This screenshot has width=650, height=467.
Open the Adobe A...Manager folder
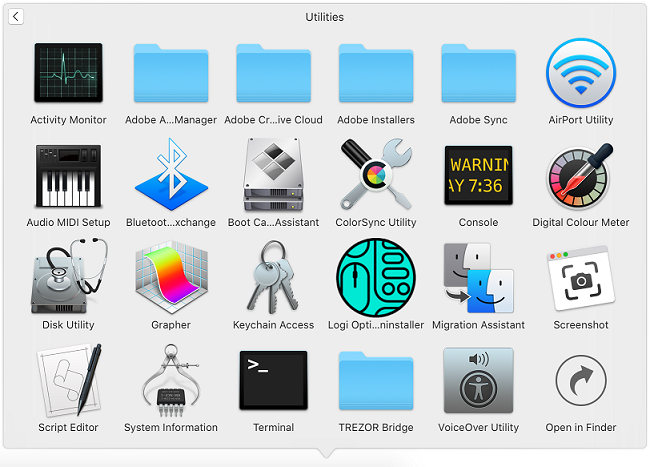pyautogui.click(x=171, y=73)
